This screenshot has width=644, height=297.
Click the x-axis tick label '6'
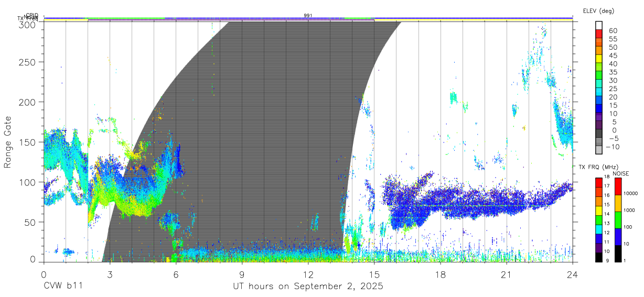click(x=176, y=274)
